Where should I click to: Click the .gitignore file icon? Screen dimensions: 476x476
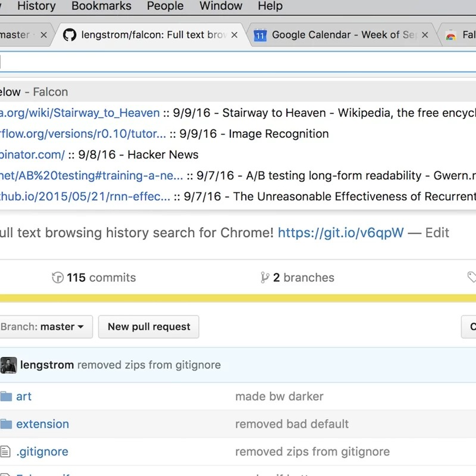pos(5,451)
